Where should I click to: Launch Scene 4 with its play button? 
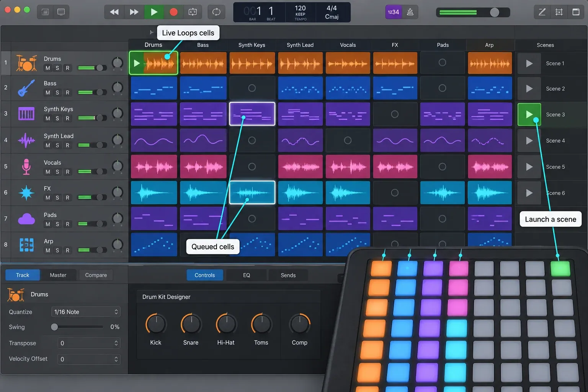click(529, 141)
